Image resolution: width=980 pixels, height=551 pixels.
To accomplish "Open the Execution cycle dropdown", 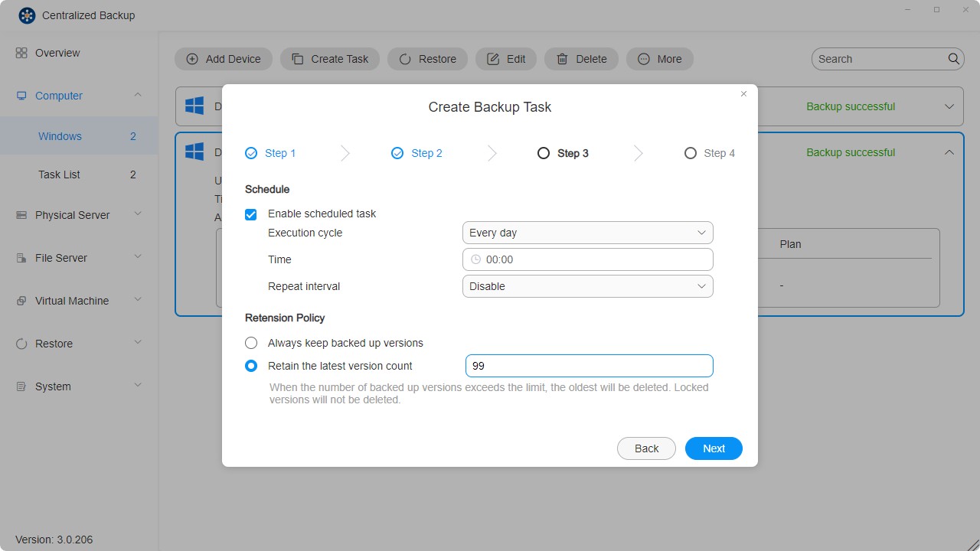I will (586, 232).
